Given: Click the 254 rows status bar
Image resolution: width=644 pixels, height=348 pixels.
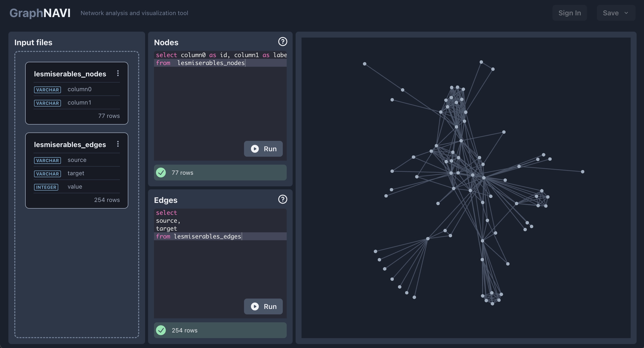Looking at the screenshot, I should [x=220, y=330].
